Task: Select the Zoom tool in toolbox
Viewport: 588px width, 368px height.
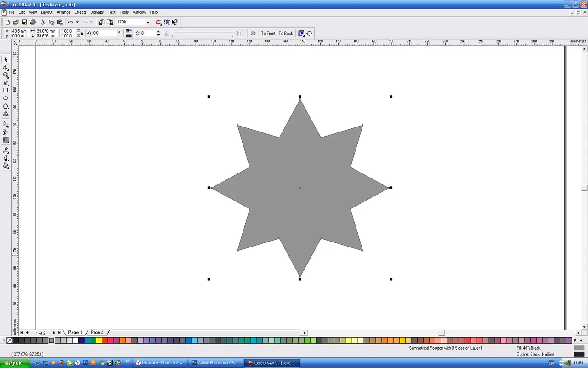Action: tap(6, 75)
